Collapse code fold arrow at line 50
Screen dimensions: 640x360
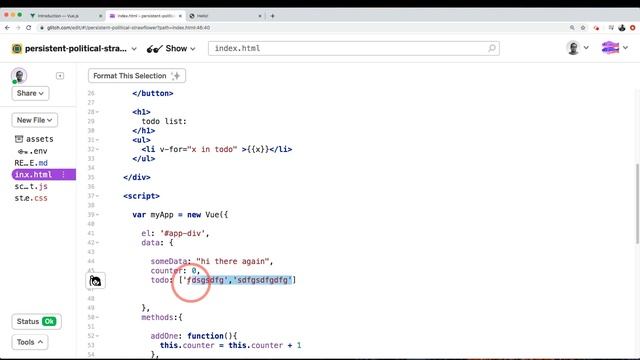tap(98, 317)
